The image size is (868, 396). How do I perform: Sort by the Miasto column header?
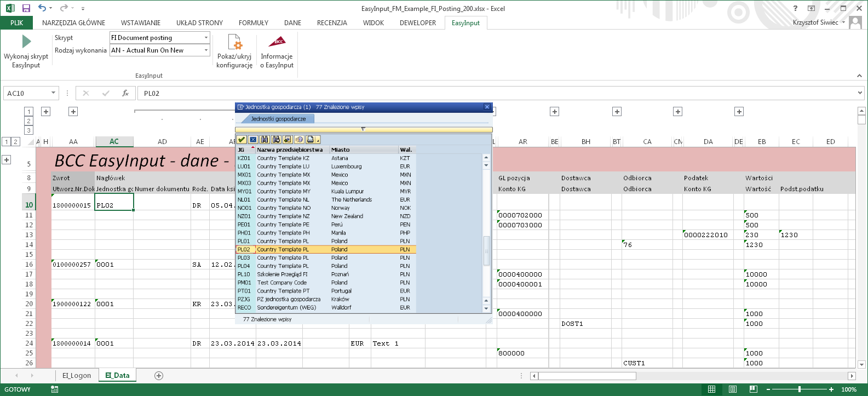pos(340,150)
